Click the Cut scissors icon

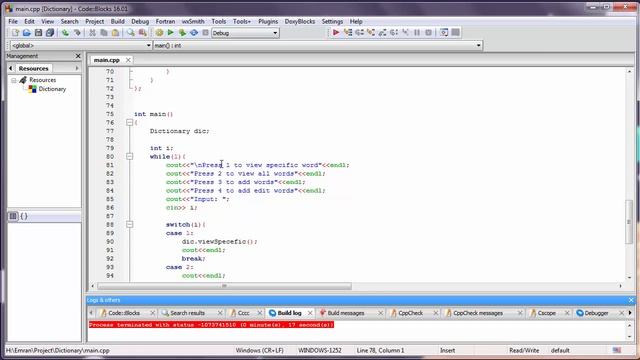tap(92, 33)
